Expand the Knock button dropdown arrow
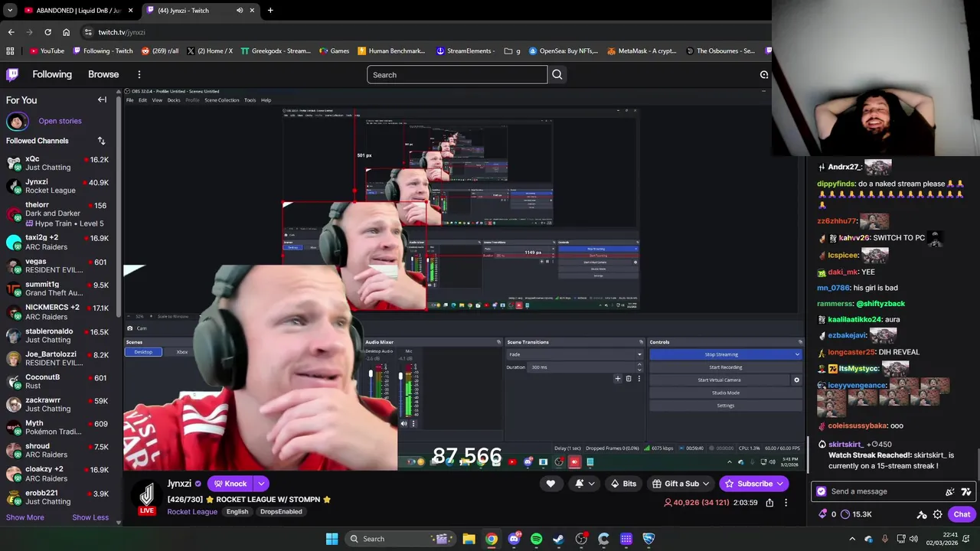This screenshot has width=980, height=551. (261, 484)
